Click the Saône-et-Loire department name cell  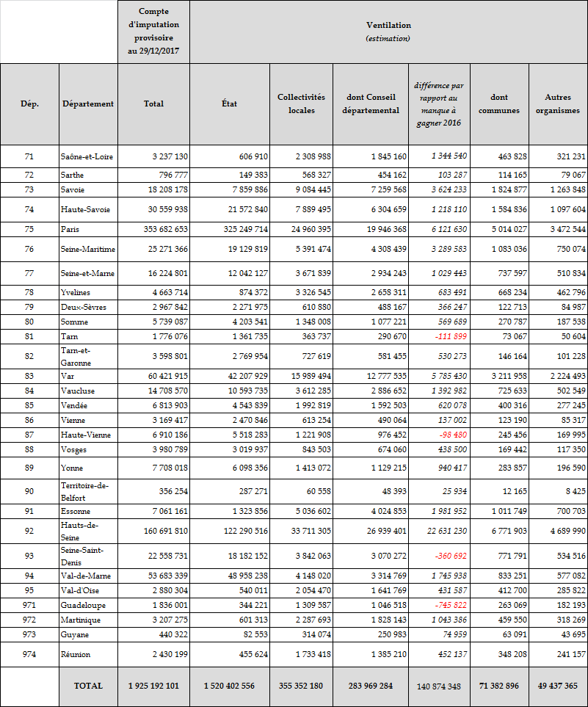(88, 156)
